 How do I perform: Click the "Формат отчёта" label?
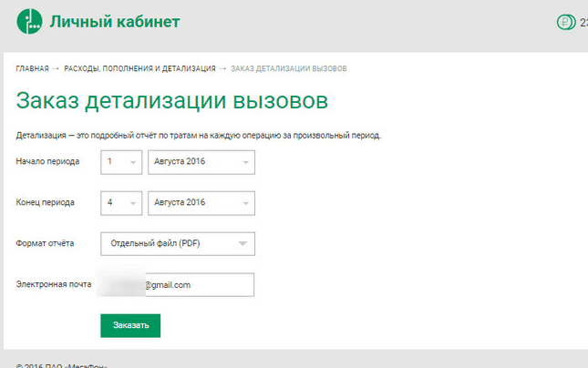(x=46, y=243)
